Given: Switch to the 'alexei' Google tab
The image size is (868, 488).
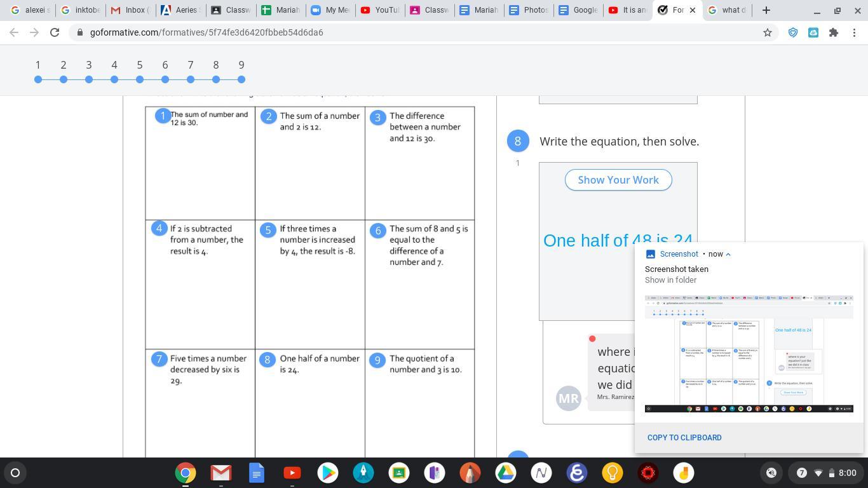Looking at the screenshot, I should click(30, 10).
